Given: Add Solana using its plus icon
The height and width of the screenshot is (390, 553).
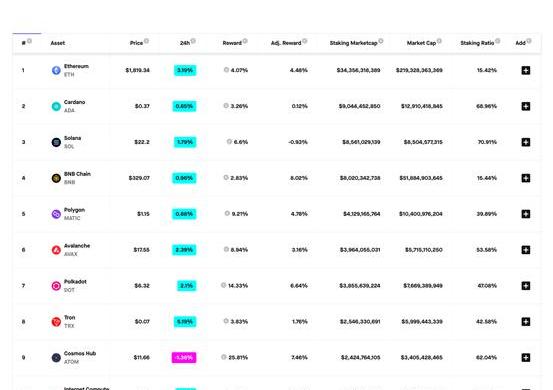Looking at the screenshot, I should 525,142.
